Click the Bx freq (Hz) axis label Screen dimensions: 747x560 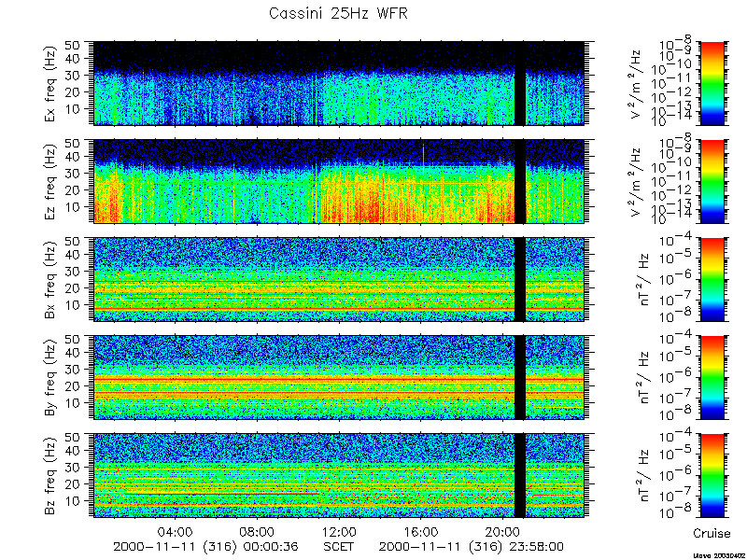coord(51,279)
